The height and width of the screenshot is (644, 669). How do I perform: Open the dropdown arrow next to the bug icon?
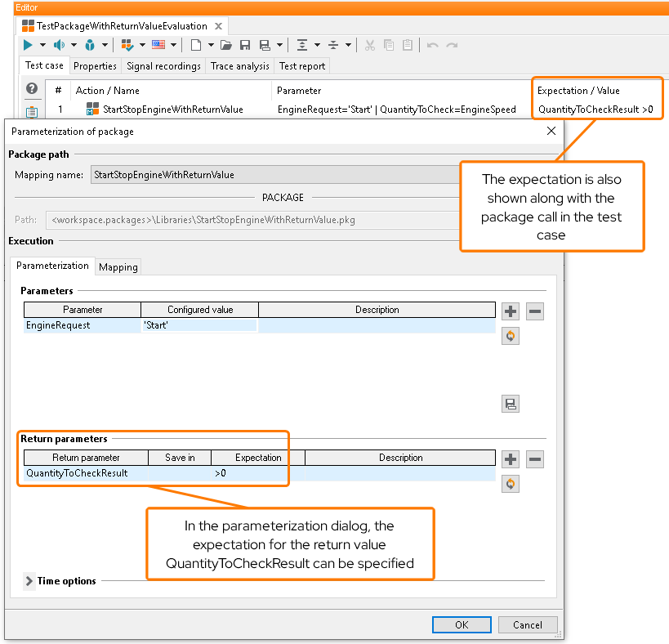pos(105,45)
